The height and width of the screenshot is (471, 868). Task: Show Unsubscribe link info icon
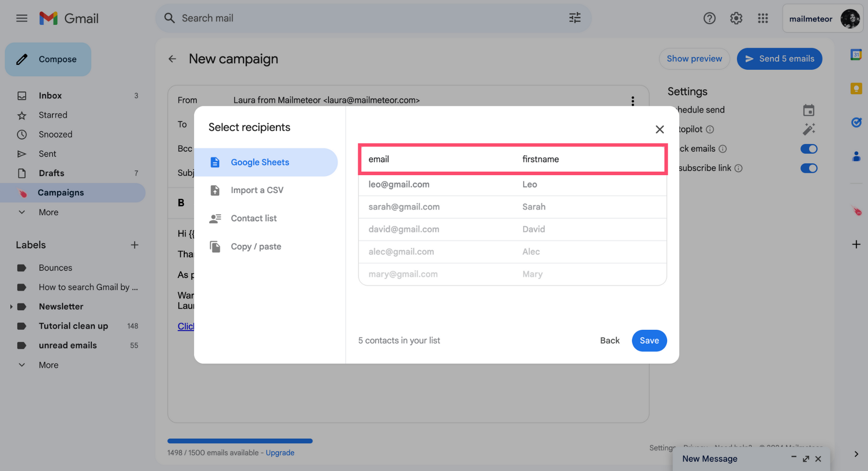tap(738, 168)
